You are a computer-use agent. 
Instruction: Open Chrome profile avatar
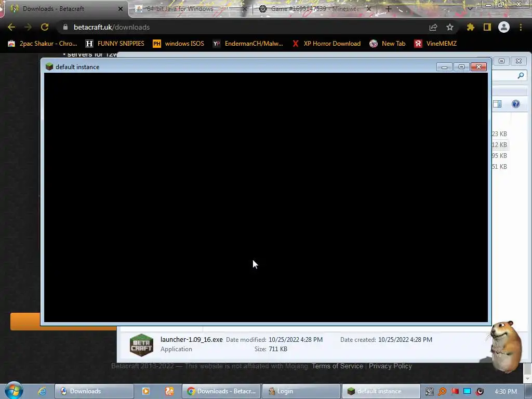504,27
